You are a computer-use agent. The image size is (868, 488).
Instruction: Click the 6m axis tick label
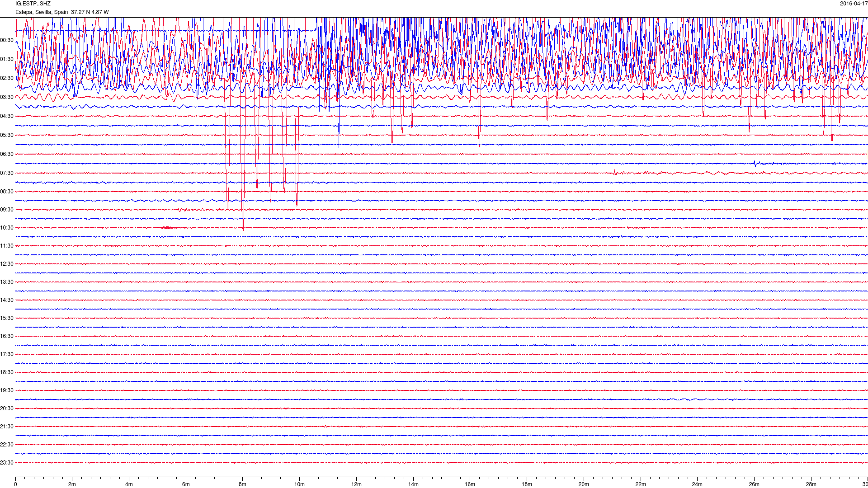coord(186,484)
